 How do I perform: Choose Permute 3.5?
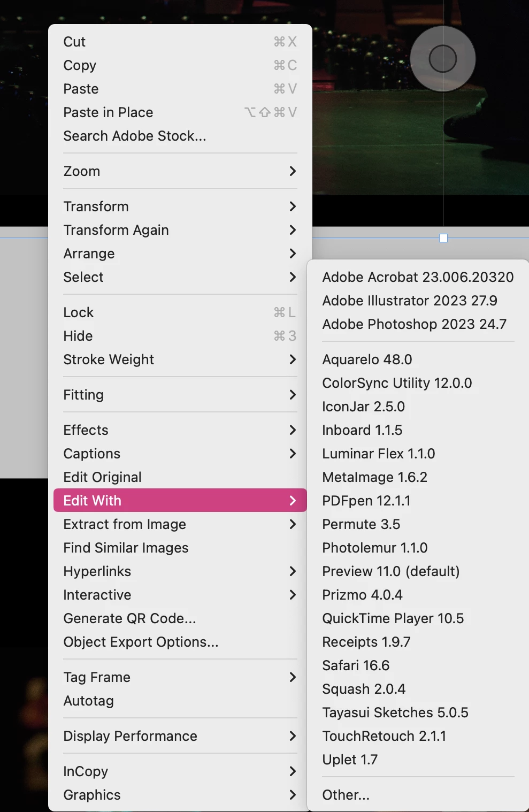coord(418,524)
